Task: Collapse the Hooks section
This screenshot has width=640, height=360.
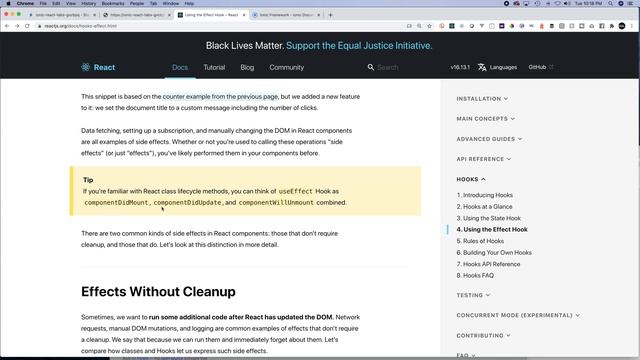Action: (471, 179)
